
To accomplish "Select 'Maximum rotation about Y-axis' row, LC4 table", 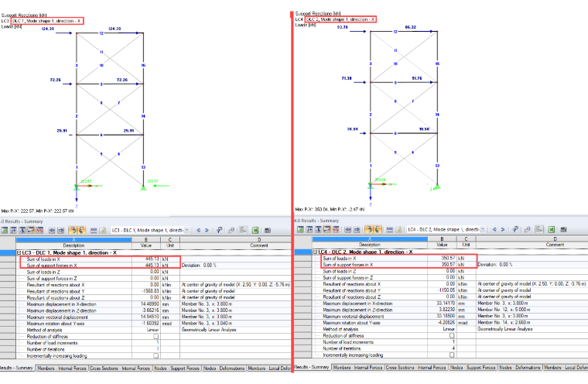I will click(450, 322).
